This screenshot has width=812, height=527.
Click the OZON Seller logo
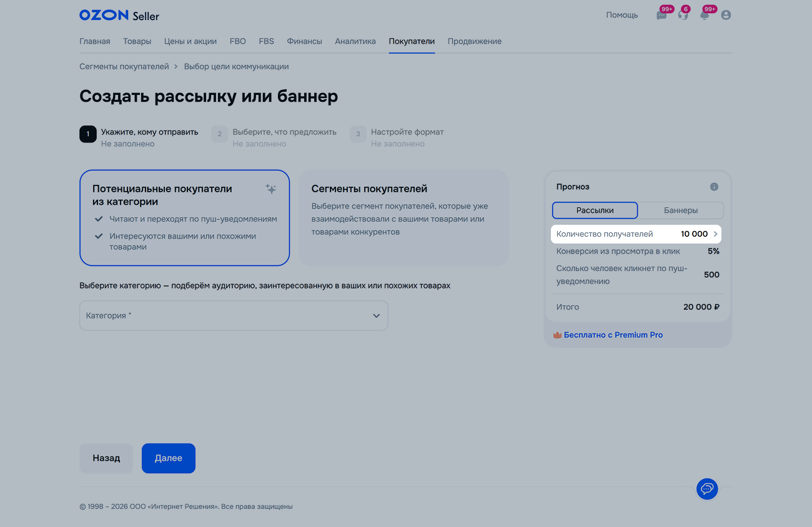tap(119, 15)
